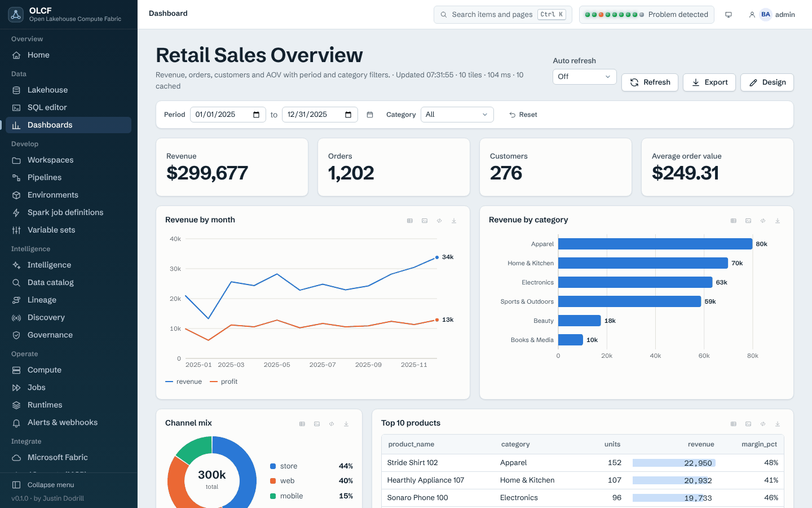The image size is (812, 508).
Task: Save Top 10 products tile as image
Action: pos(748,424)
